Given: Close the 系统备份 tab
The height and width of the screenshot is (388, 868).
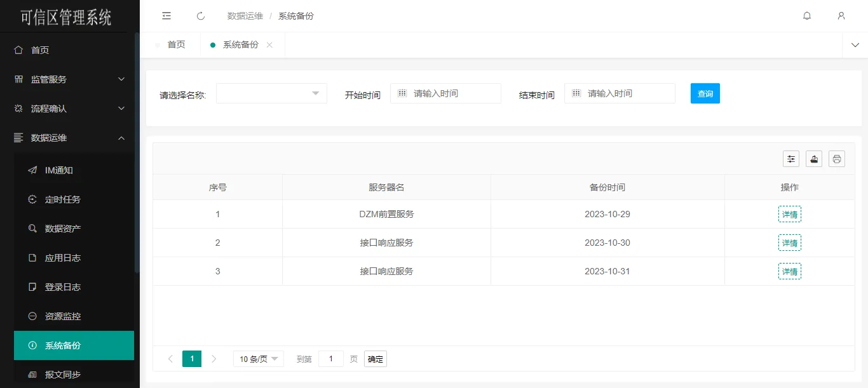Looking at the screenshot, I should (x=269, y=45).
